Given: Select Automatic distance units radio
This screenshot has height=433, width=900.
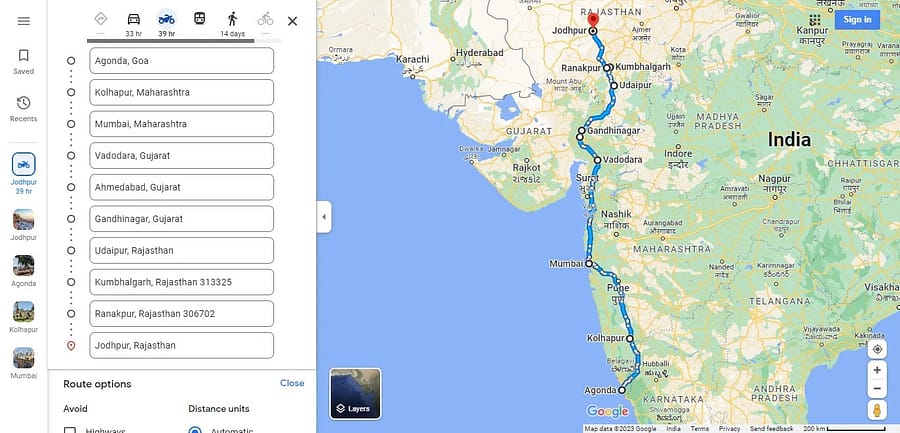Looking at the screenshot, I should (x=195, y=431).
